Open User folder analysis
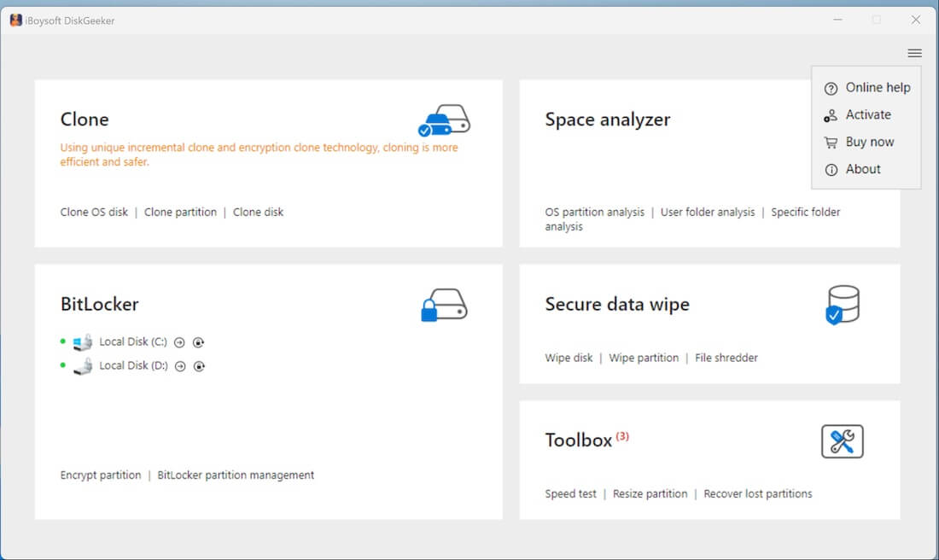Screen dimensions: 939x560 708,212
